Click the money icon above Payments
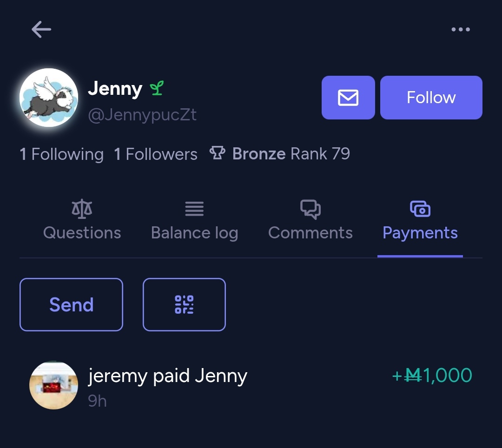This screenshot has width=502, height=448. point(420,209)
